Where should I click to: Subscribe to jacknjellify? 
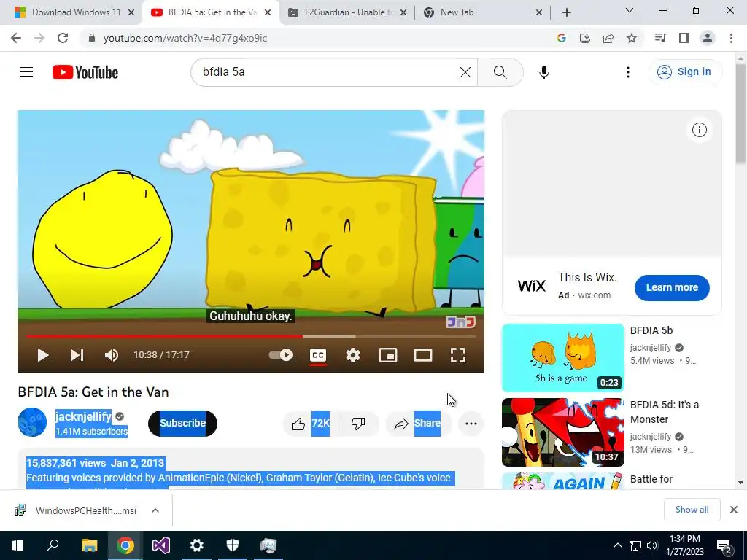click(x=183, y=424)
